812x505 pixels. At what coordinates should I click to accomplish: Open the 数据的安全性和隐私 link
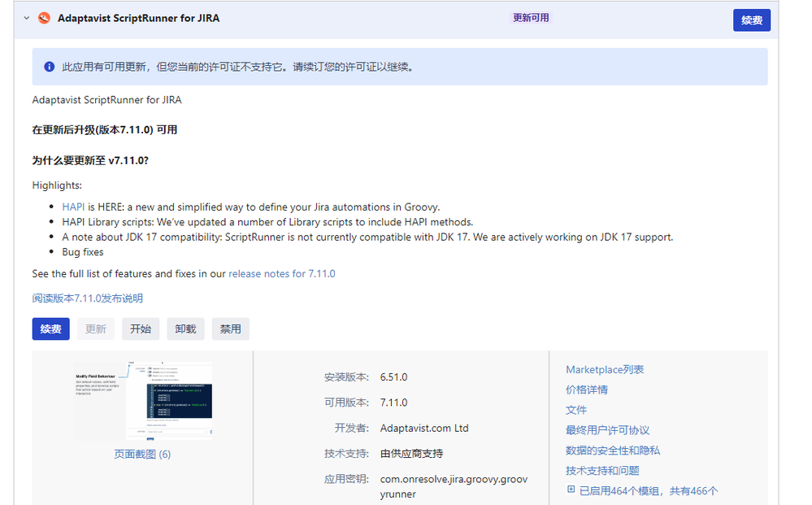pyautogui.click(x=613, y=451)
